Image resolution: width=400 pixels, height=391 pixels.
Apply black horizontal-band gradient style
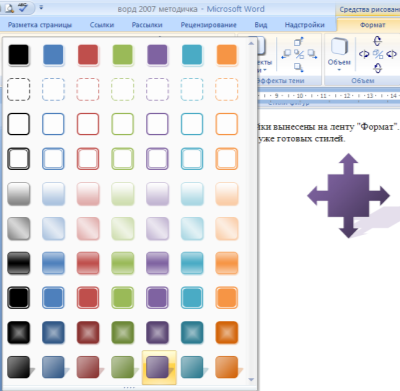(x=18, y=263)
